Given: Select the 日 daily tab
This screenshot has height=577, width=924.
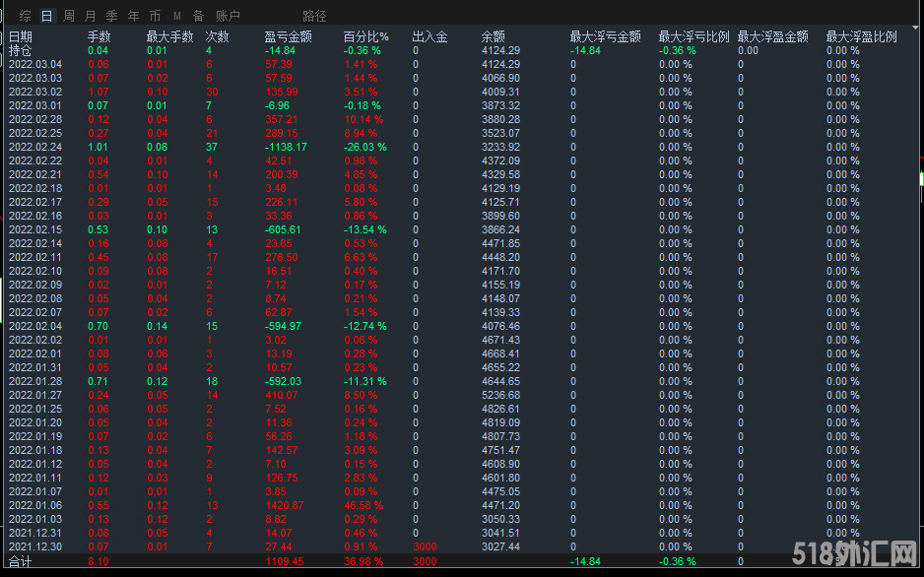Looking at the screenshot, I should (46, 16).
